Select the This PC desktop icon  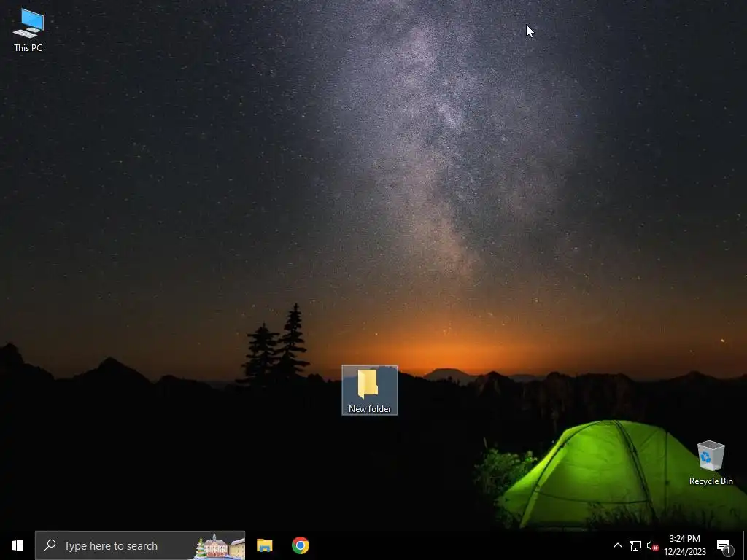28,29
